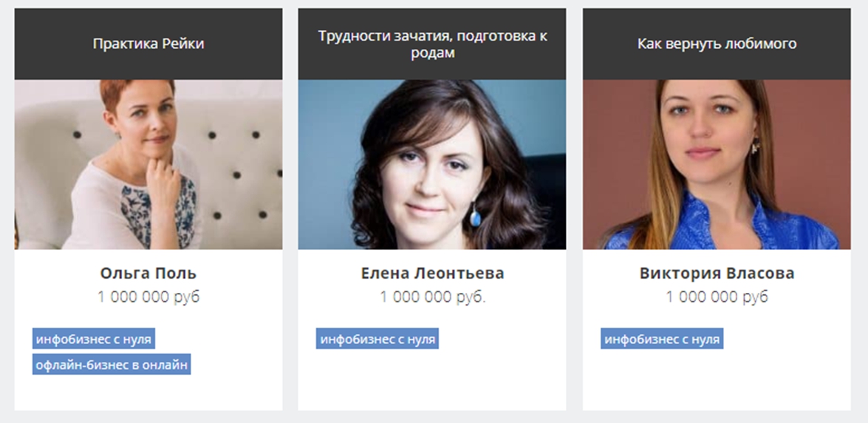Open Виктория Власова's portrait photo
Screen dimensions: 868x423
coord(717,165)
